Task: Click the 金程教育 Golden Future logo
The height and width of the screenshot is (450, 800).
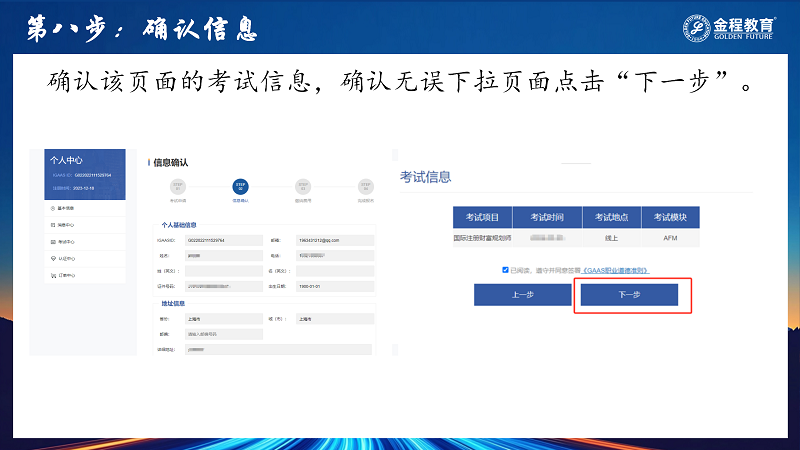Action: [x=729, y=28]
